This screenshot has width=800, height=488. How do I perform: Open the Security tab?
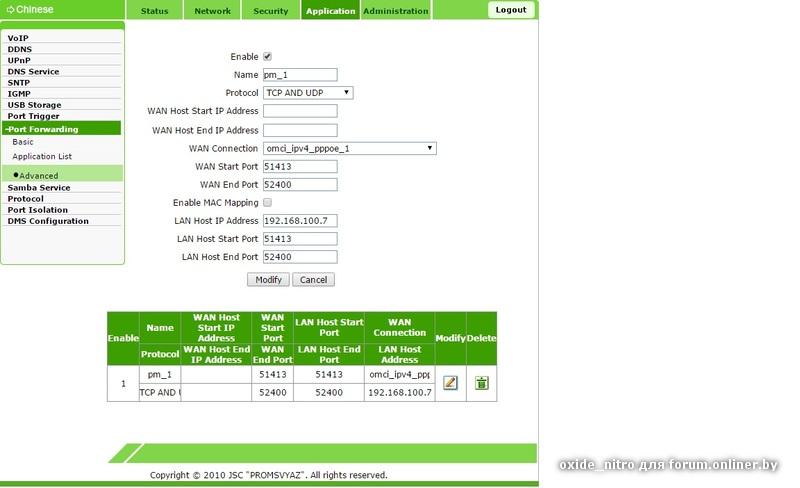(x=270, y=11)
